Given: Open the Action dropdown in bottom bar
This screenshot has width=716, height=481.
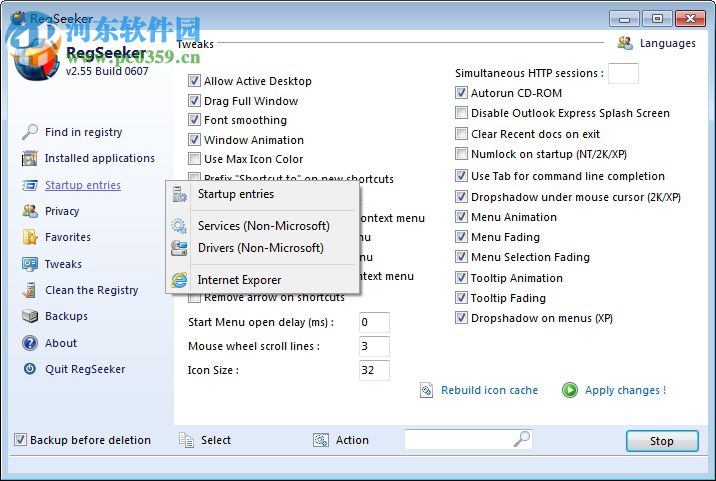Looking at the screenshot, I should pyautogui.click(x=341, y=440).
